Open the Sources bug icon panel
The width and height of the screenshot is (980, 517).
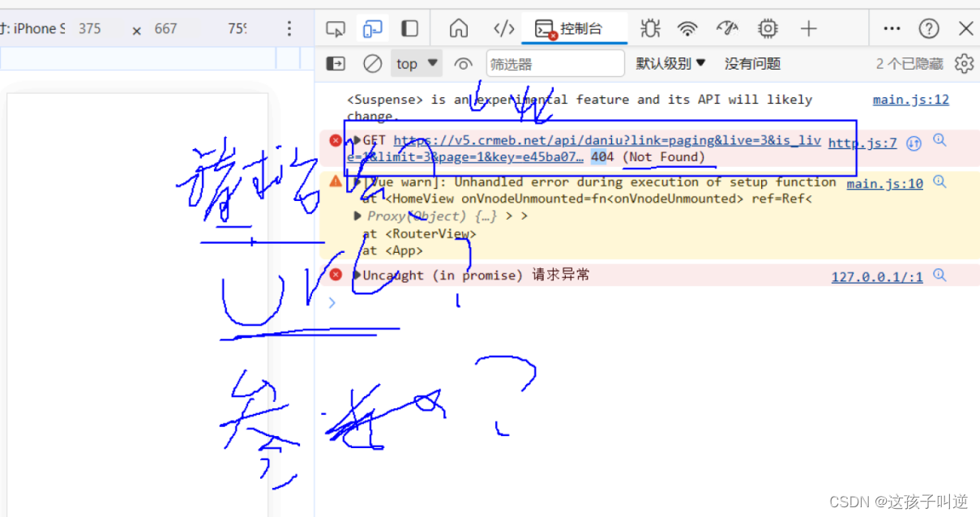pos(649,29)
